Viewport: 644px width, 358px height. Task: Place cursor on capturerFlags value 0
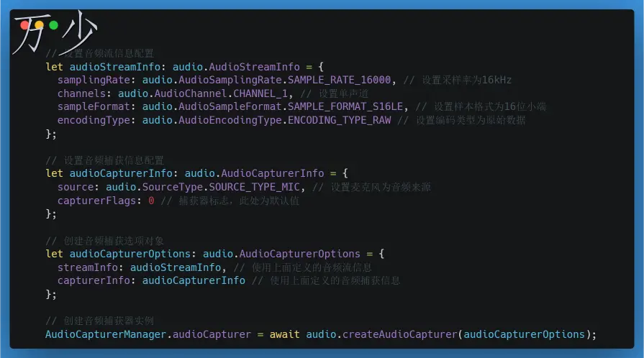pyautogui.click(x=151, y=201)
